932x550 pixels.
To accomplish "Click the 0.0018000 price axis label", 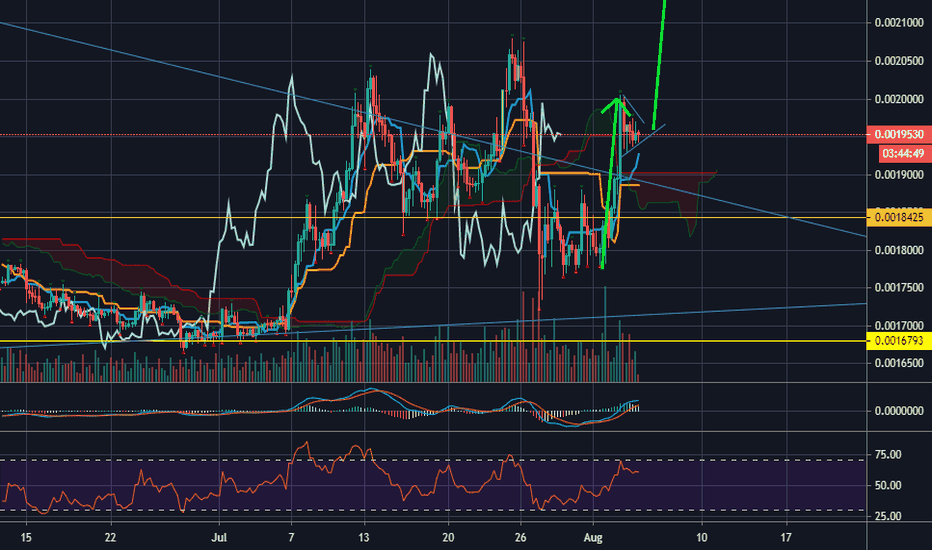I will point(899,250).
